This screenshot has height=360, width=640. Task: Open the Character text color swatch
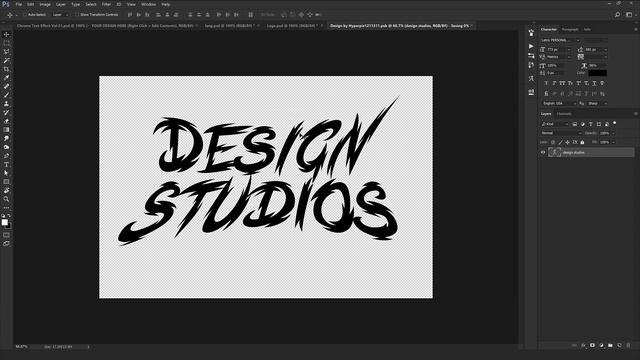click(598, 73)
